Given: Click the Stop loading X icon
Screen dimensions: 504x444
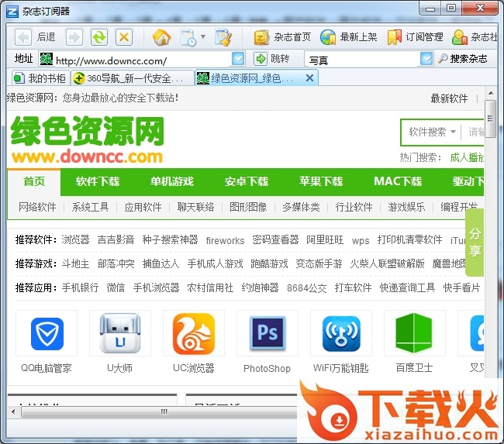Looking at the screenshot, I should [124, 37].
